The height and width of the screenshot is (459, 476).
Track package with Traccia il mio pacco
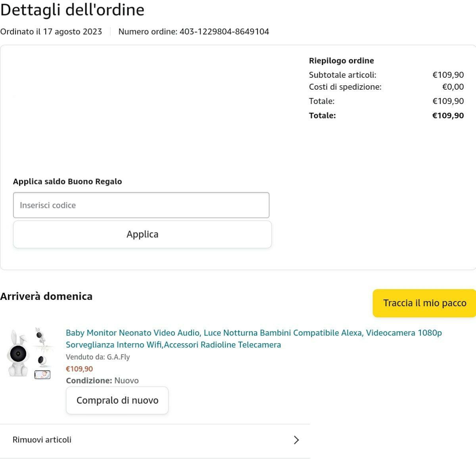tap(424, 303)
